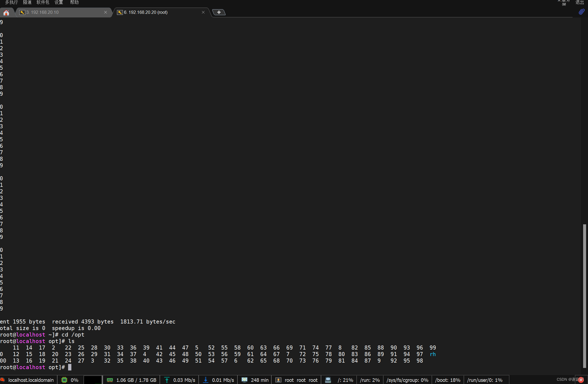
Task: Click the 'cd /opt' command line
Action: pyautogui.click(x=73, y=335)
